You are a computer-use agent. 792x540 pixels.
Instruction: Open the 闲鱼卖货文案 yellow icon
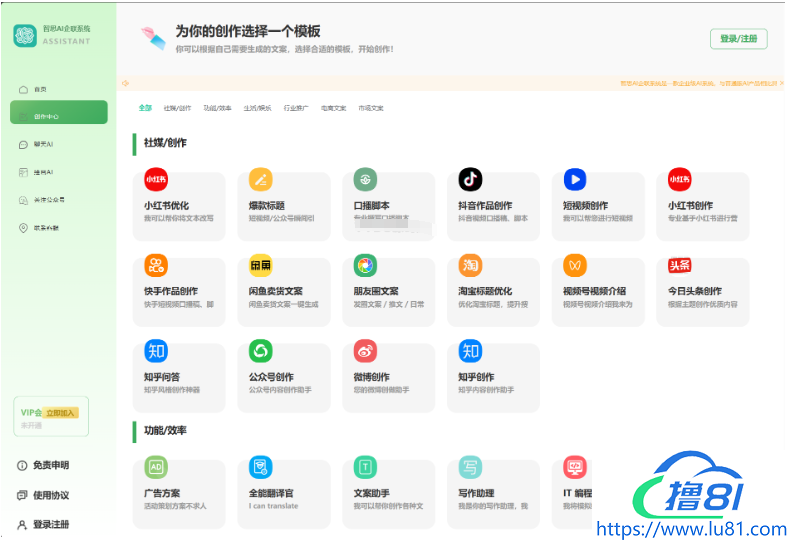pyautogui.click(x=261, y=265)
